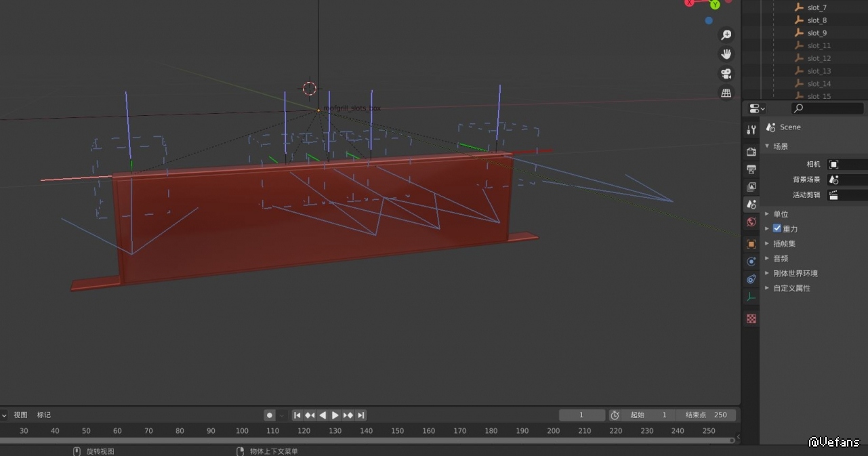Open the World properties tab (globe icon)

point(751,222)
